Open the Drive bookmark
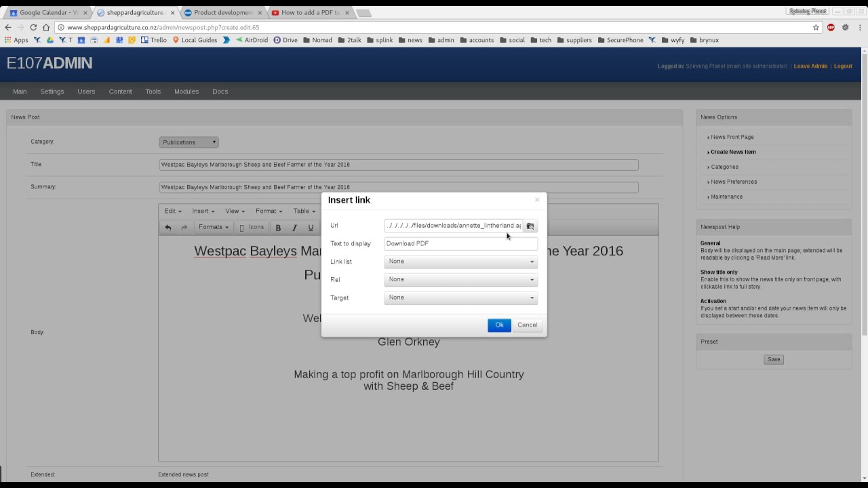 pos(285,40)
